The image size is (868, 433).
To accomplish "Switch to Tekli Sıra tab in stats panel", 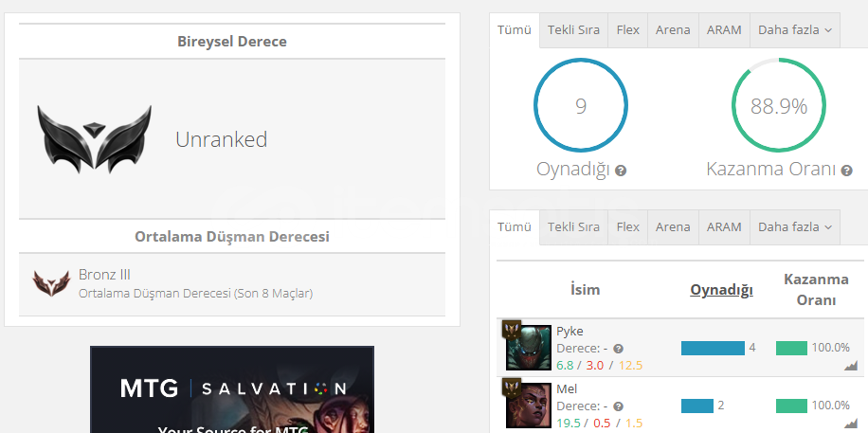I will pyautogui.click(x=573, y=30).
